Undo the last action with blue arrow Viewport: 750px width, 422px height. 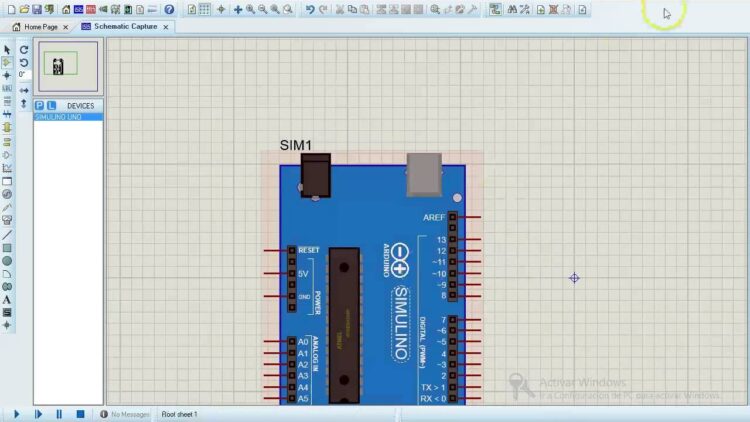coord(310,10)
